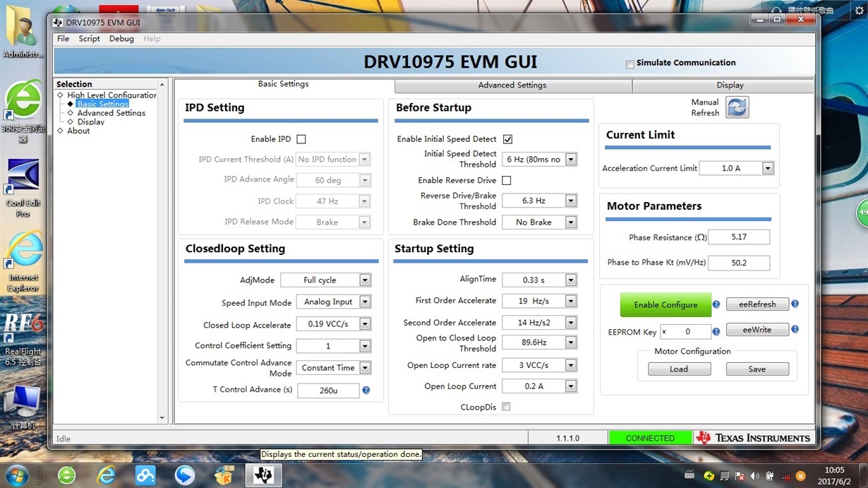Open the Debug menu
Image resolution: width=868 pixels, height=488 pixels.
[121, 39]
